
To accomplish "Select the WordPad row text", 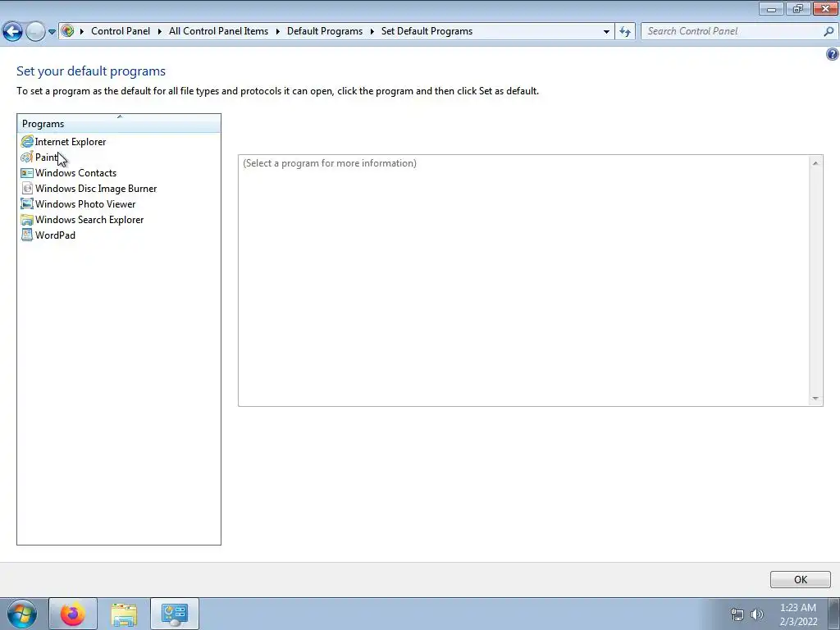I will coord(55,235).
